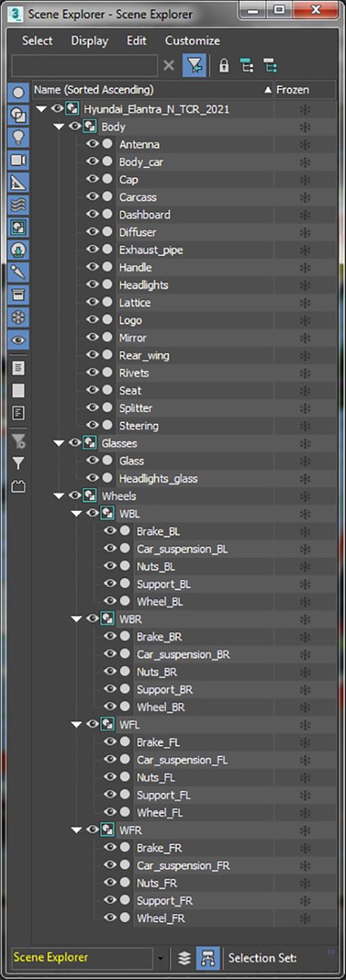The image size is (346, 980).
Task: Toggle Display Geometry filter icon
Action: [18, 93]
